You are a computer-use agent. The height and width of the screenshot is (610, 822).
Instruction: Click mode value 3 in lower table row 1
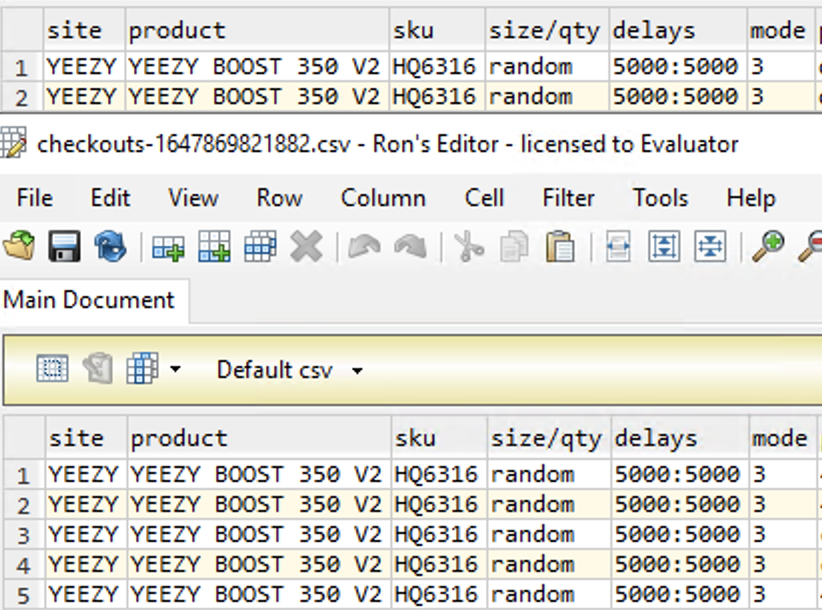783,475
